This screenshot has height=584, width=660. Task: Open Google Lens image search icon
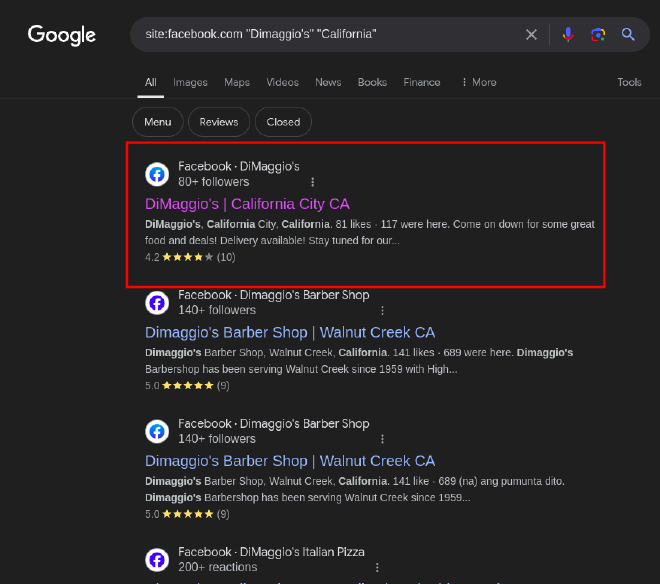pyautogui.click(x=598, y=35)
